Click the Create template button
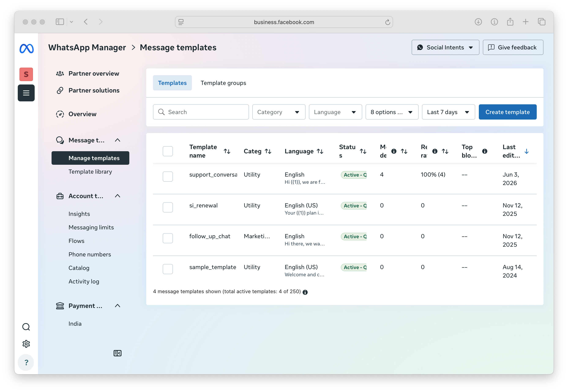This screenshot has width=568, height=392. click(x=507, y=112)
